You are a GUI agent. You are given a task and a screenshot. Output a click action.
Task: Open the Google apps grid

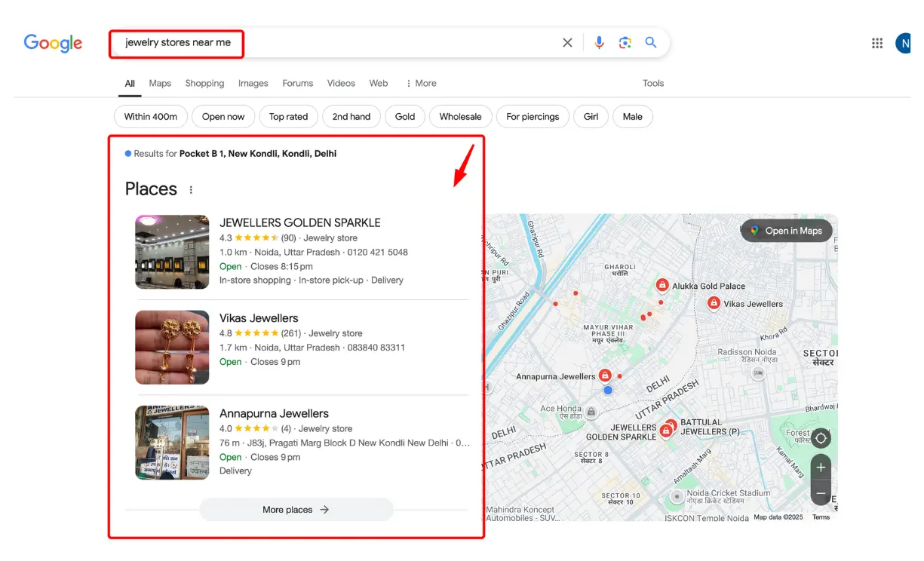[x=876, y=43]
